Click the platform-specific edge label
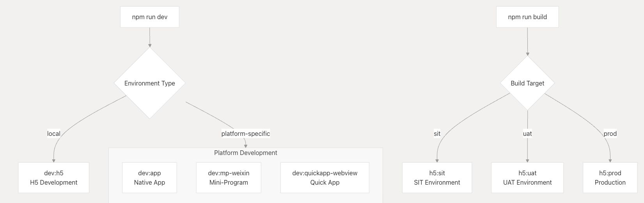 pyautogui.click(x=246, y=134)
